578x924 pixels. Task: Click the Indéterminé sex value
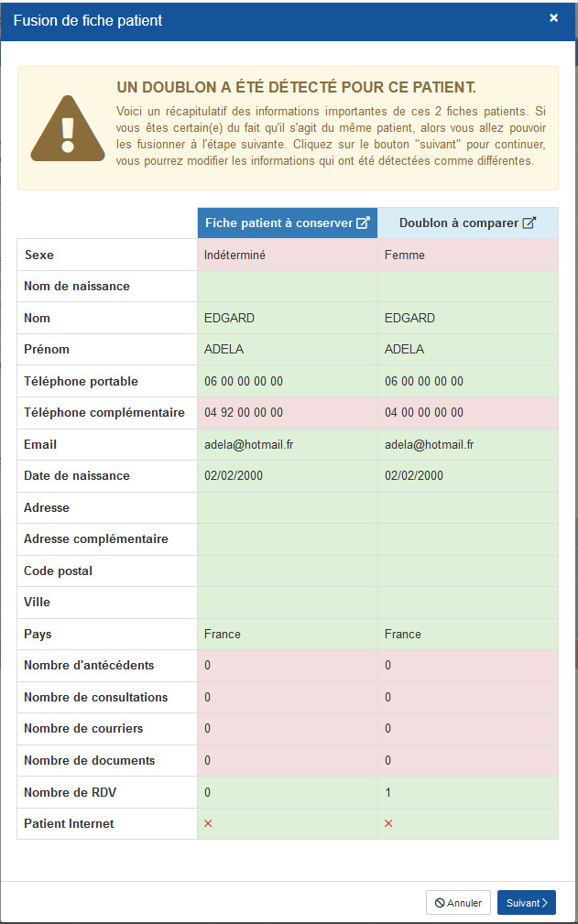pyautogui.click(x=234, y=255)
